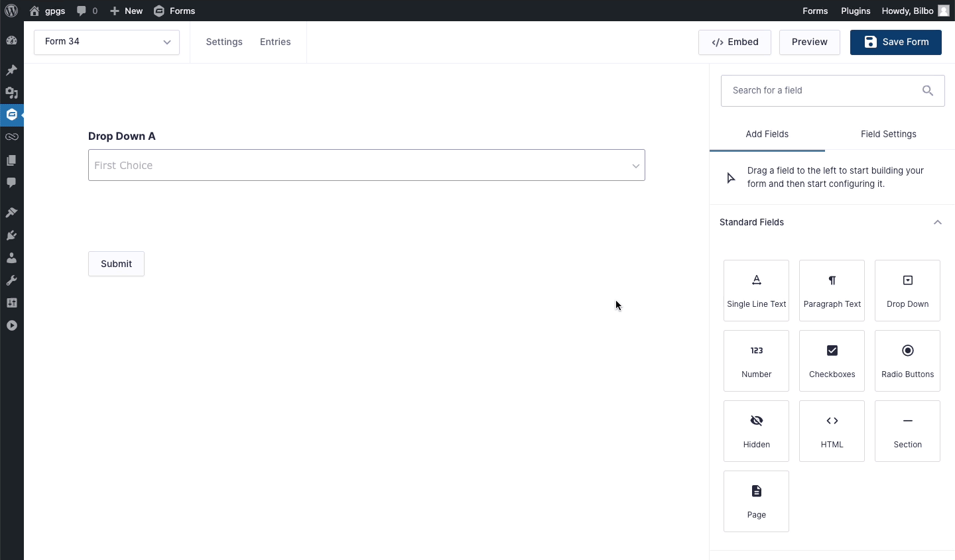The image size is (955, 560).
Task: Add a Paragraph Text field
Action: coord(832,291)
